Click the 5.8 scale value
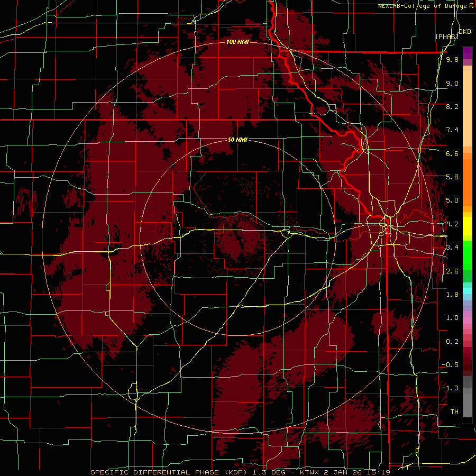 (x=452, y=177)
